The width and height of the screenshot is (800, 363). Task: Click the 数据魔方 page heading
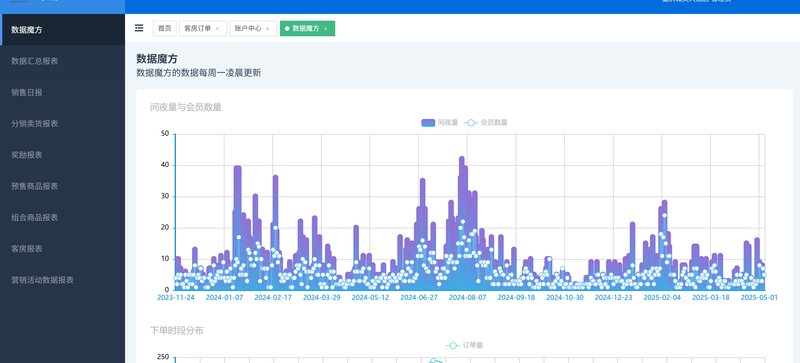(x=157, y=59)
